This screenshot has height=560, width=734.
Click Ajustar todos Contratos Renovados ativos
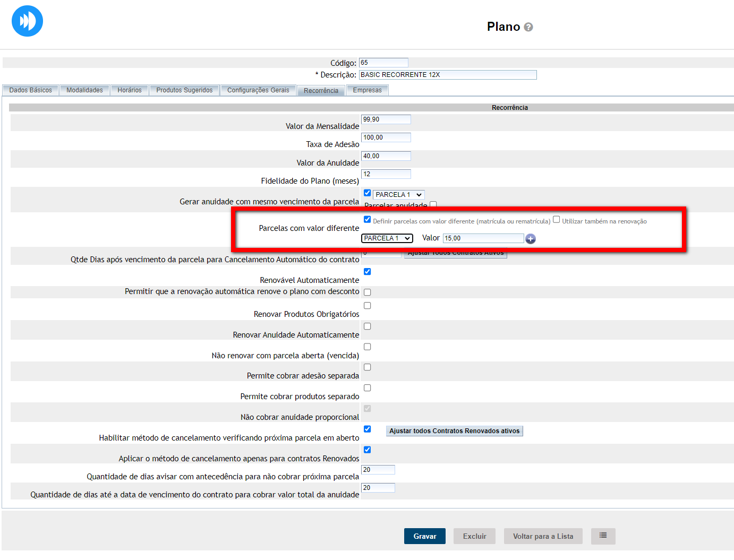[454, 431]
